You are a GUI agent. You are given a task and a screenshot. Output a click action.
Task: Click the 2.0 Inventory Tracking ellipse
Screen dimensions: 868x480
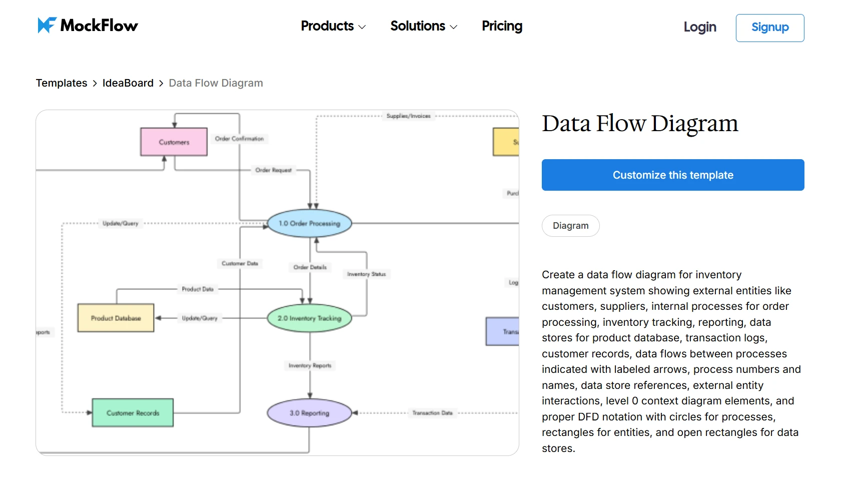pyautogui.click(x=309, y=318)
